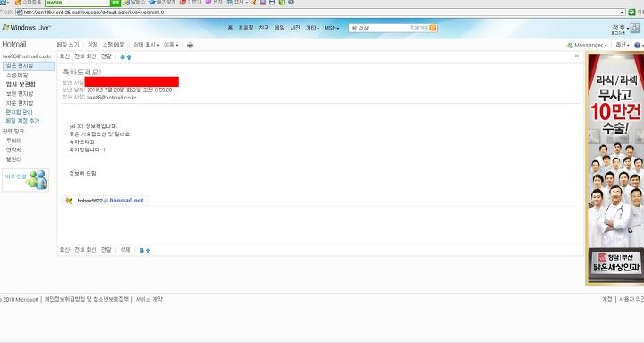Click the Windows Live logo

click(27, 28)
